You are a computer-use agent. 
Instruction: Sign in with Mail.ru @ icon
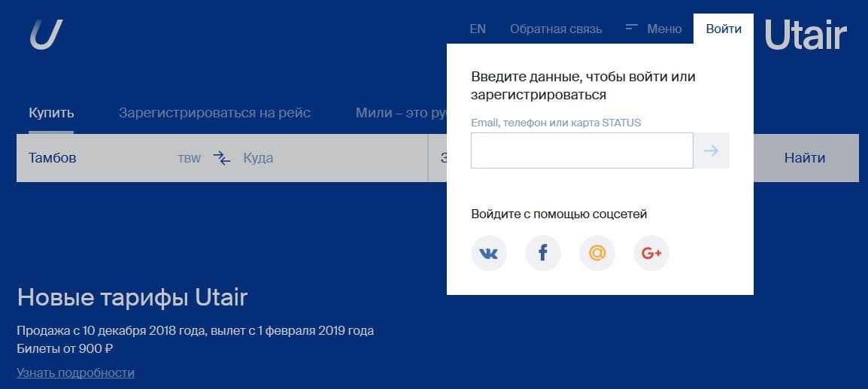597,254
